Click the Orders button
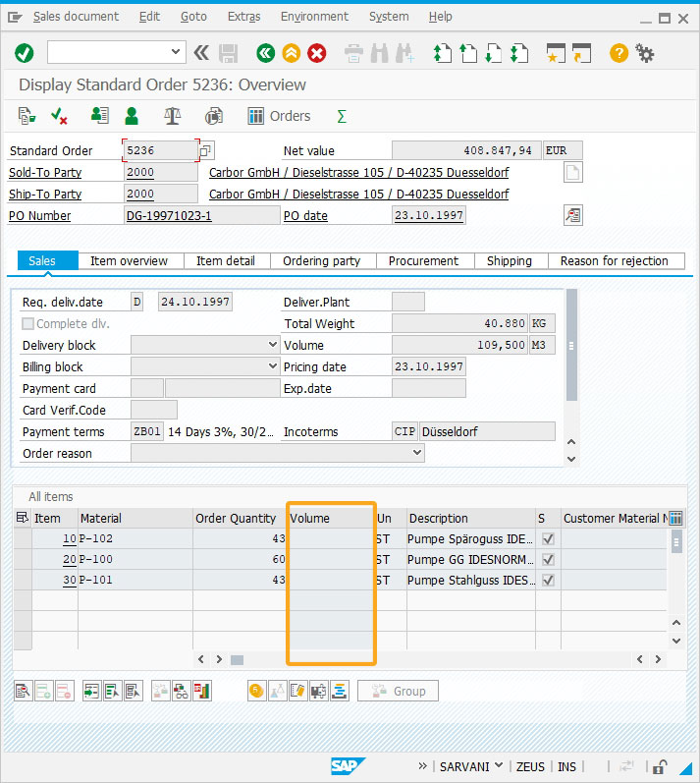 tap(280, 116)
